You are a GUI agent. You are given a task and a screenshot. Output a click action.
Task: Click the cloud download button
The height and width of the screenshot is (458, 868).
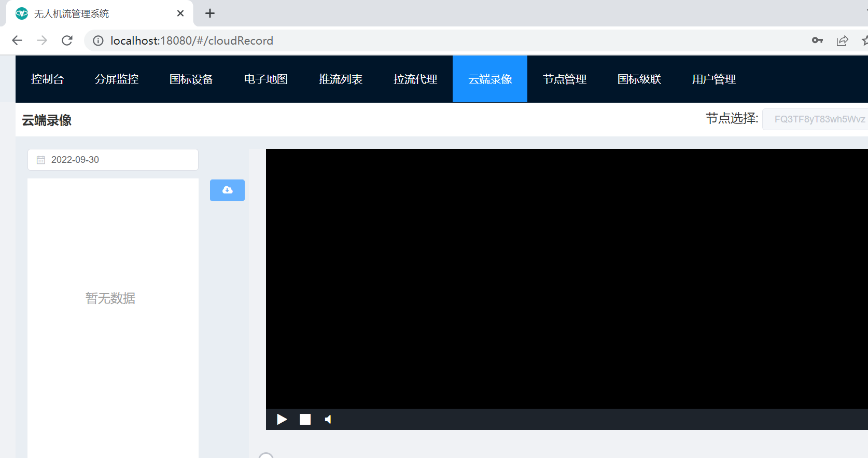point(227,190)
